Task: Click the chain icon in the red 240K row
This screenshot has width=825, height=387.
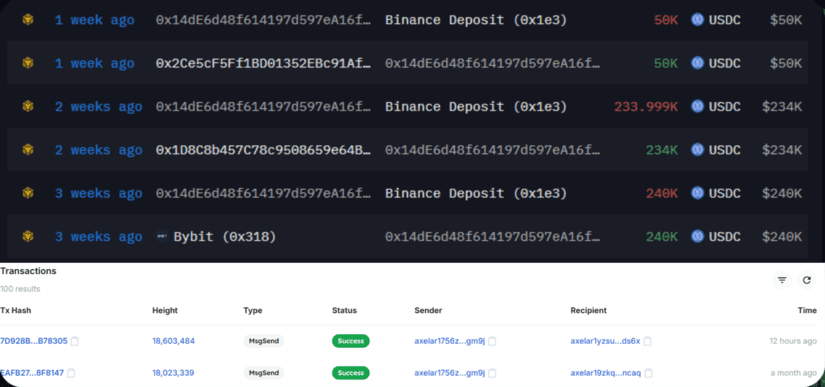Action: click(x=28, y=193)
